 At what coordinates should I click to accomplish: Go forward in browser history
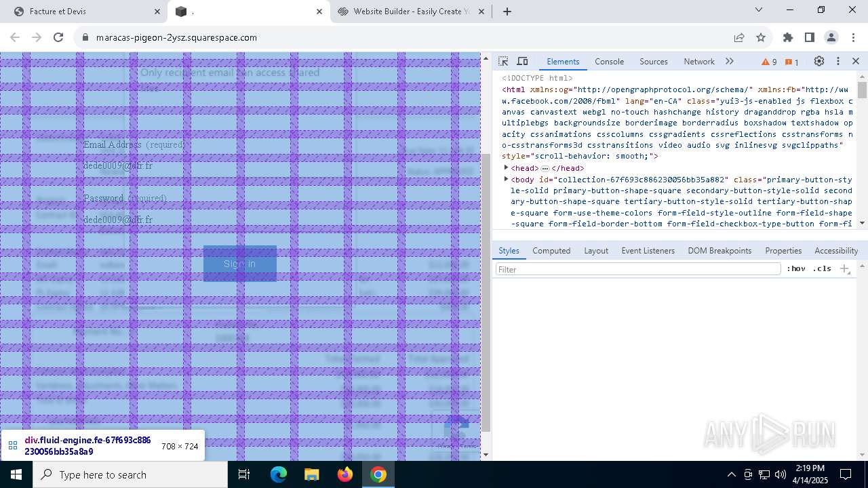(x=37, y=37)
